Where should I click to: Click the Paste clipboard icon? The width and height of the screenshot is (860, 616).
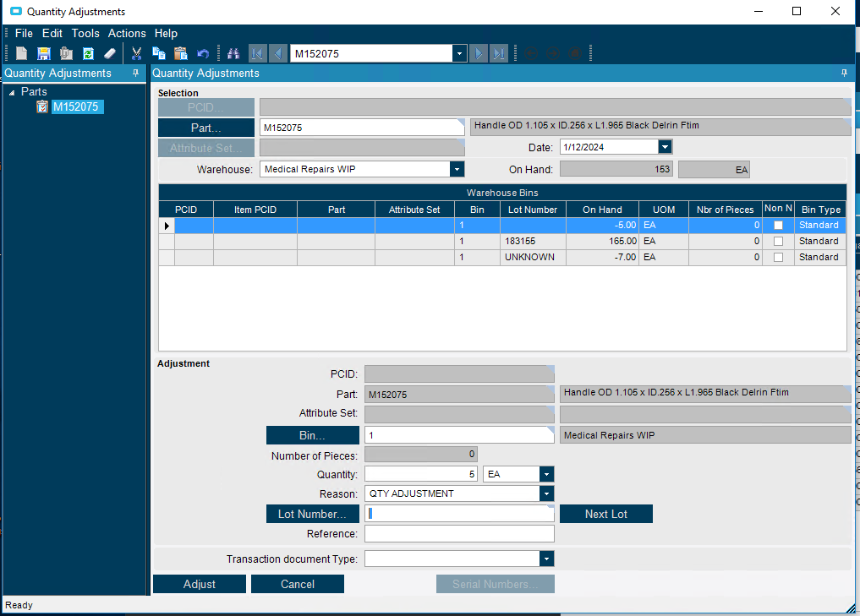pos(180,53)
